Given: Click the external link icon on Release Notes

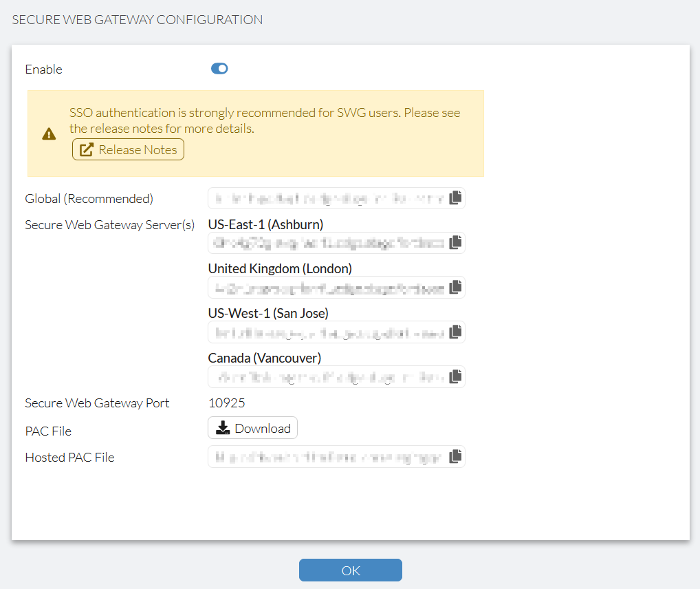Looking at the screenshot, I should [85, 149].
